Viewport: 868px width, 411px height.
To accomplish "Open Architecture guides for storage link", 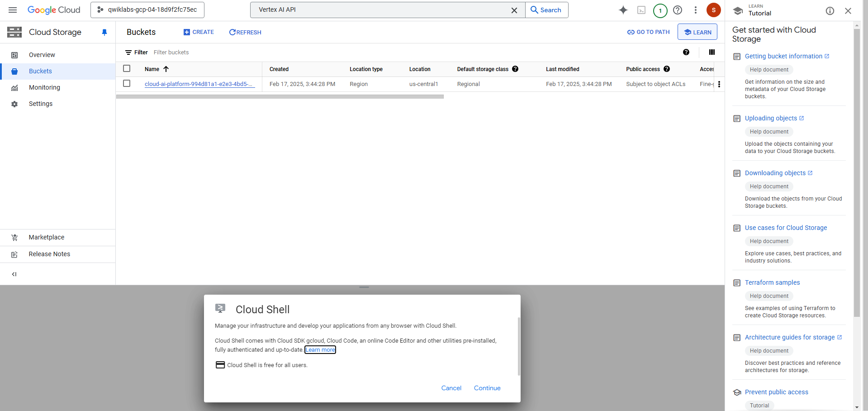I will pos(793,337).
